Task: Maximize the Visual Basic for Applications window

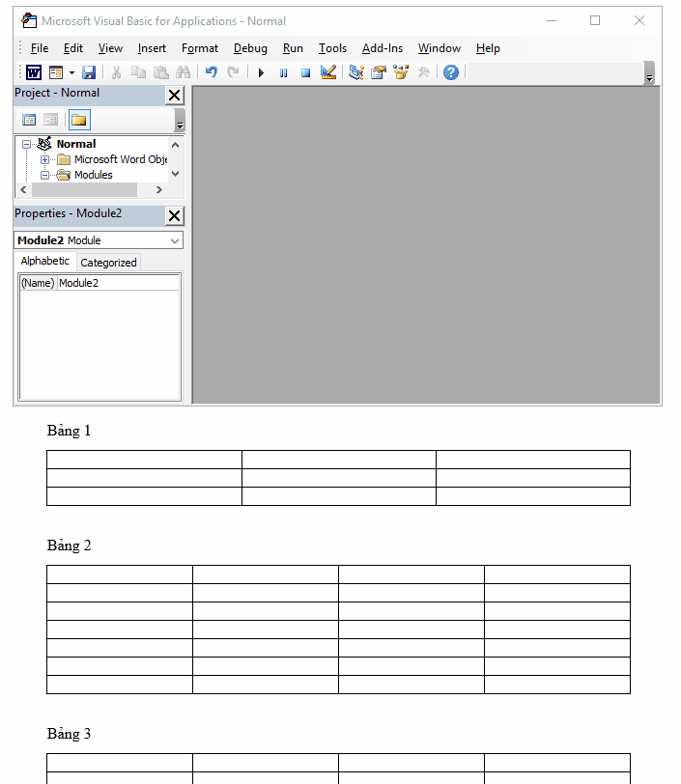Action: pyautogui.click(x=595, y=20)
